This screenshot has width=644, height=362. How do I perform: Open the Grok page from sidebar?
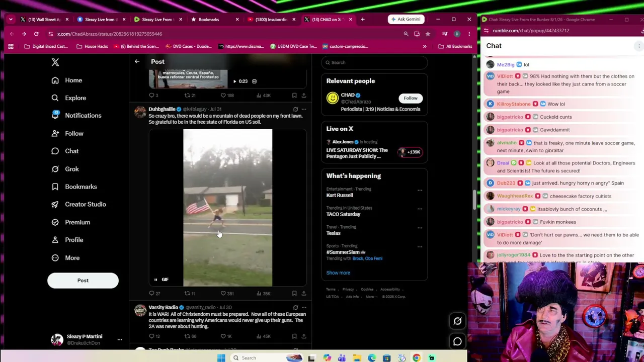coord(65,169)
